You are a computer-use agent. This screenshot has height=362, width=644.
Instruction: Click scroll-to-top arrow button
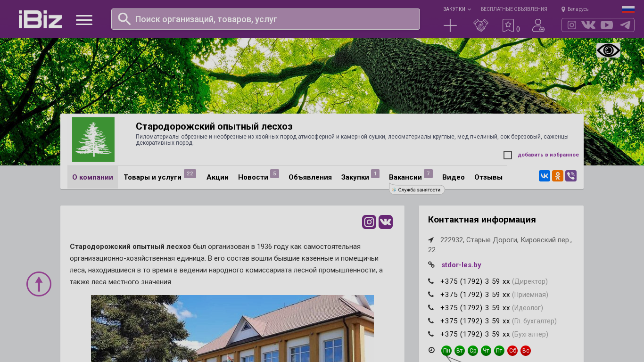[39, 284]
